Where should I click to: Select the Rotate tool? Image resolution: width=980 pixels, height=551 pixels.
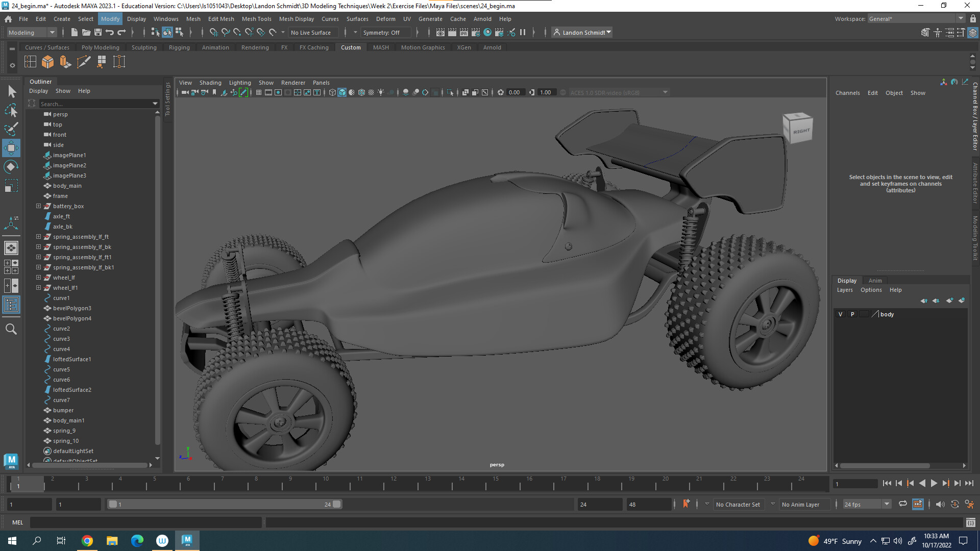(11, 166)
